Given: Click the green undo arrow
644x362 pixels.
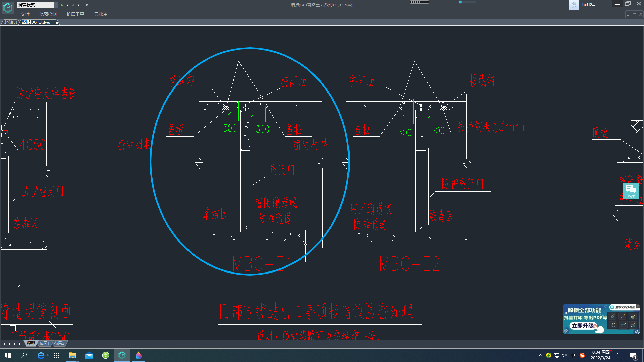Looking at the screenshot, I should click(62, 5).
